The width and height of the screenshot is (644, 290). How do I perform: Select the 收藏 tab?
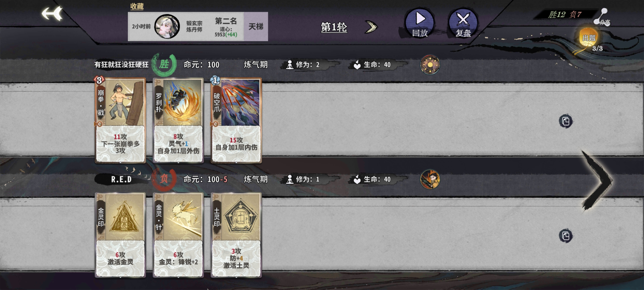[137, 6]
